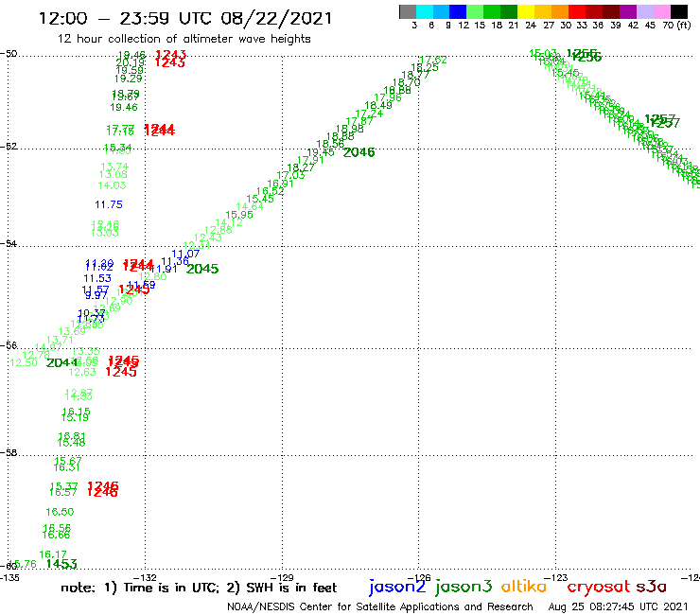Click the gray swatch in the wave-height legend
700x615 pixels.
[408, 11]
